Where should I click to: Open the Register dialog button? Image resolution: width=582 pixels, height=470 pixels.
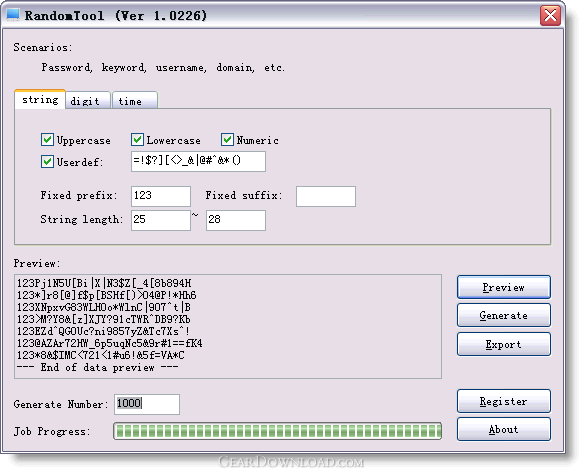[x=504, y=401]
